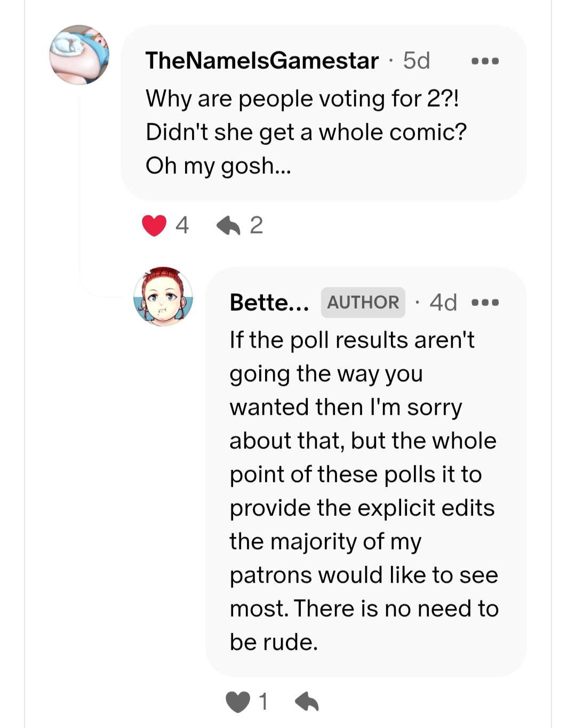
Task: Click the 4d timestamp on author reply
Action: pyautogui.click(x=443, y=303)
